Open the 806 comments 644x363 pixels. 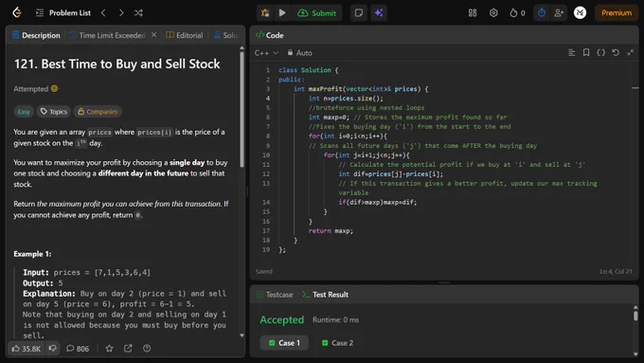(x=78, y=349)
